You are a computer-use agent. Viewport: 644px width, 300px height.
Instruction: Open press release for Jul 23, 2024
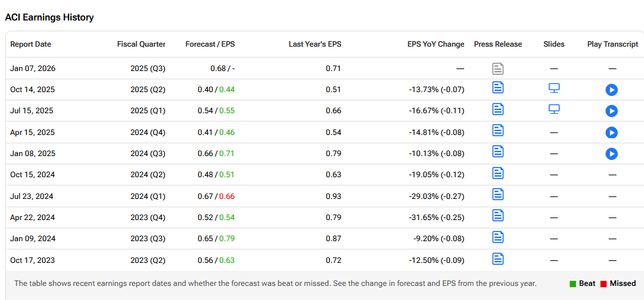(x=498, y=194)
